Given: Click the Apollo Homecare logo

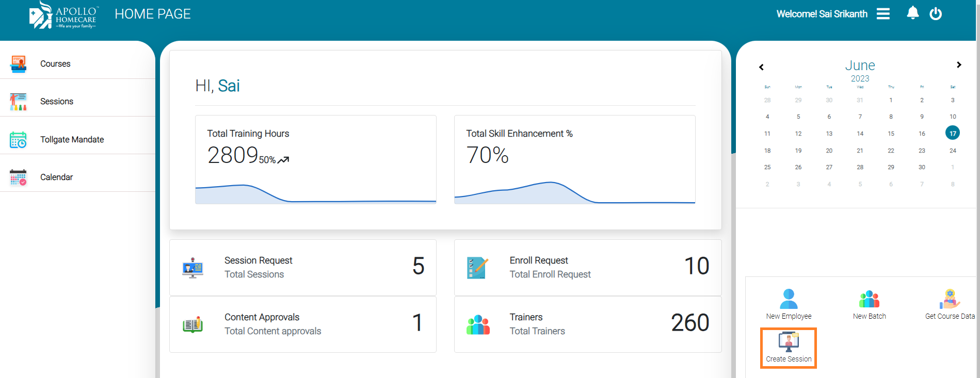Looking at the screenshot, I should pyautogui.click(x=63, y=15).
